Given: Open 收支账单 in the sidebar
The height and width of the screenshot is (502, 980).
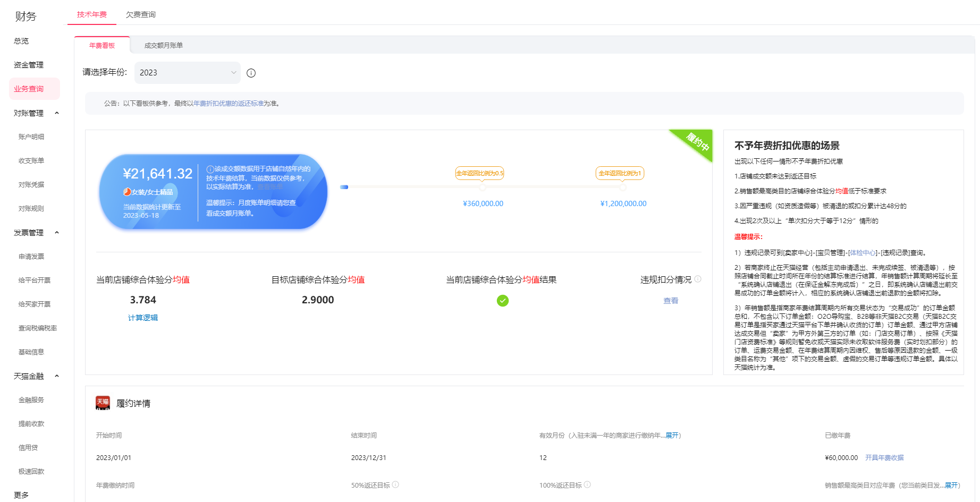Looking at the screenshot, I should click(x=31, y=160).
